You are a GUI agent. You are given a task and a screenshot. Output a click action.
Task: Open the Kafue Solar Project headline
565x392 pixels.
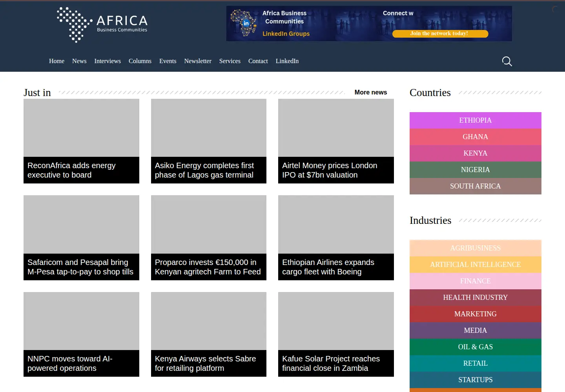click(336, 363)
